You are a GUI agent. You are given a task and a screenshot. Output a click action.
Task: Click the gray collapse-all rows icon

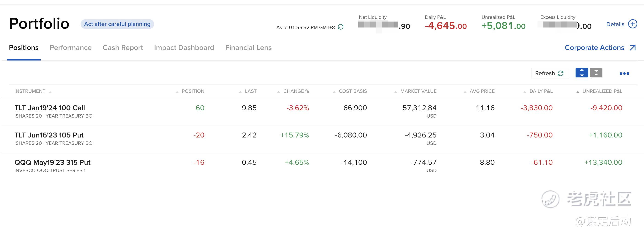pos(596,73)
